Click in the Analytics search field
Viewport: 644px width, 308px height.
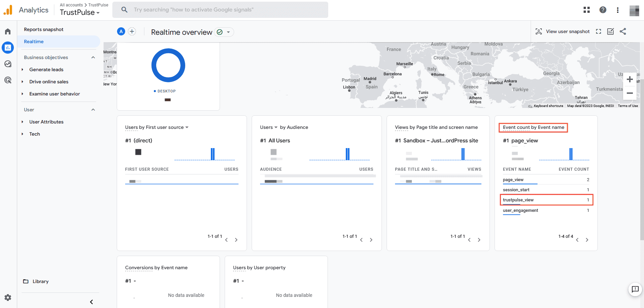click(220, 10)
